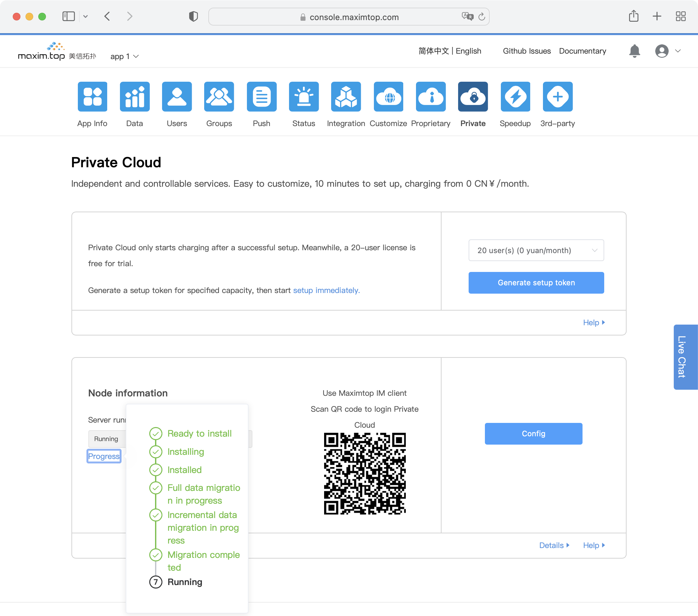
Task: Open the Config settings
Action: 533,433
